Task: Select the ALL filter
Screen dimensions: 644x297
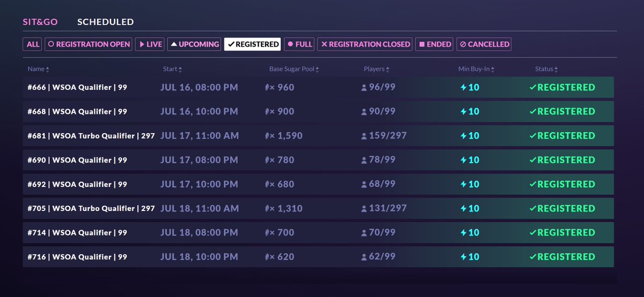Action: coord(33,44)
